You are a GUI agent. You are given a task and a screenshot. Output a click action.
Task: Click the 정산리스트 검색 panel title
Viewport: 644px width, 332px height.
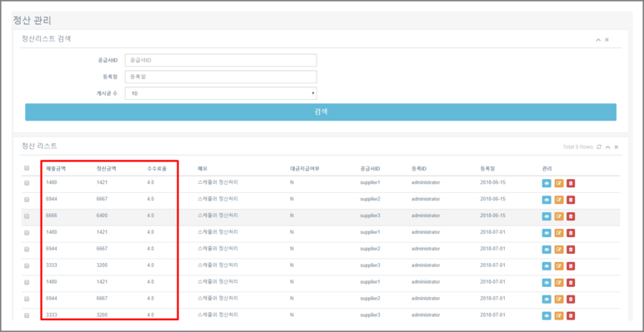coord(46,39)
